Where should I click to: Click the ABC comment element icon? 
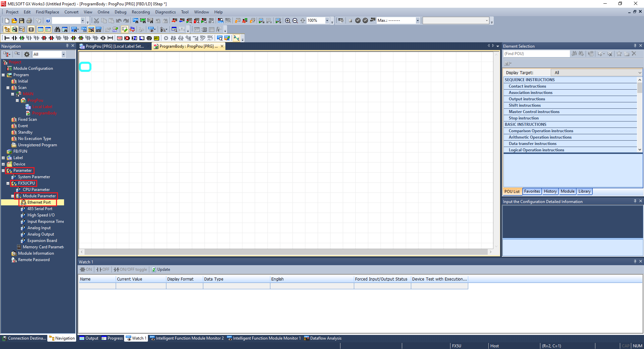coord(156,38)
